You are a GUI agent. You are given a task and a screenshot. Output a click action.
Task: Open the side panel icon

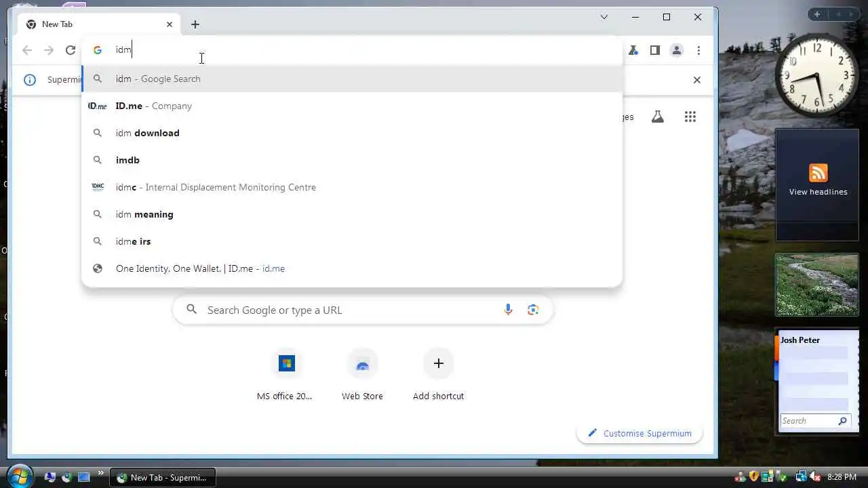click(654, 50)
